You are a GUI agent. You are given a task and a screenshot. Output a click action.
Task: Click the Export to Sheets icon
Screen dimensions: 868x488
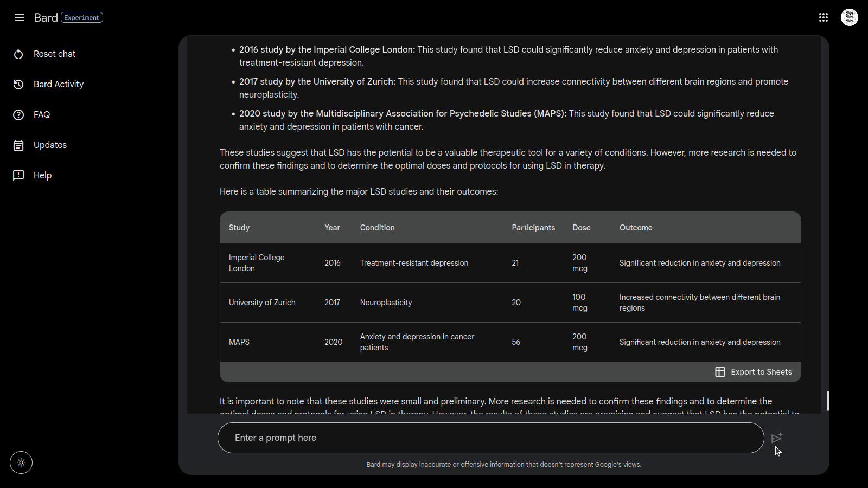pyautogui.click(x=720, y=372)
